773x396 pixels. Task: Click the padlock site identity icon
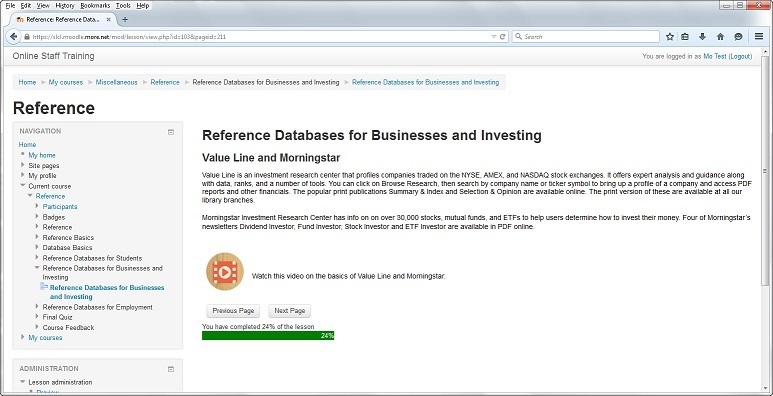27,37
